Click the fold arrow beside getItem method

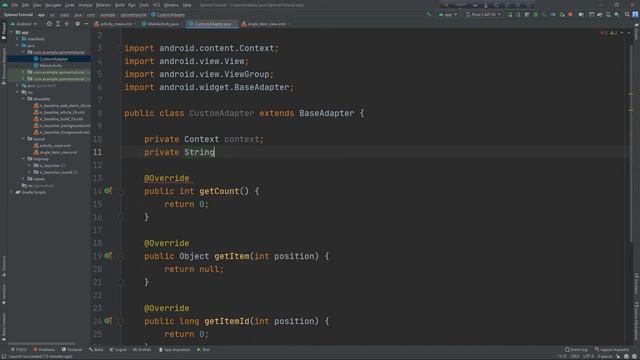122,256
